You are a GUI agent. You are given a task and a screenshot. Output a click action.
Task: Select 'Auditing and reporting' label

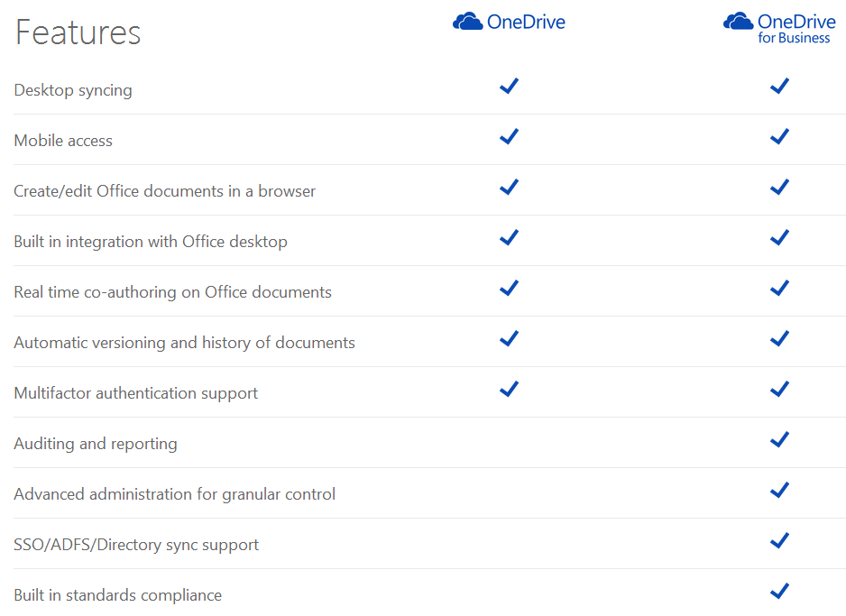96,444
